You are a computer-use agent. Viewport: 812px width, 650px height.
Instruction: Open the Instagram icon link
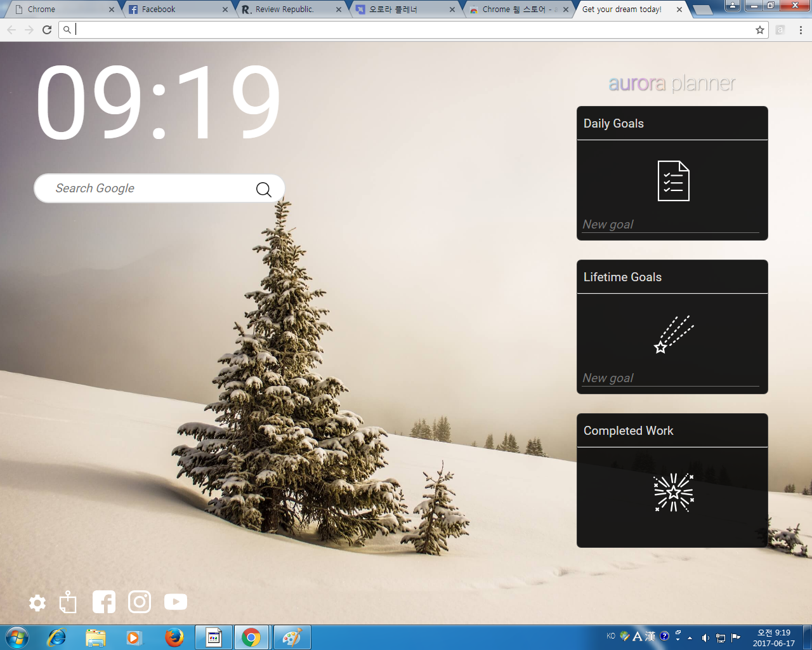tap(140, 602)
